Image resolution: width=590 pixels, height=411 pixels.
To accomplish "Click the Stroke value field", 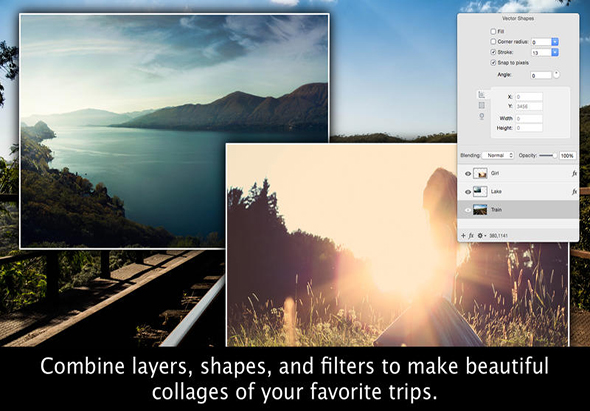I will pyautogui.click(x=541, y=52).
